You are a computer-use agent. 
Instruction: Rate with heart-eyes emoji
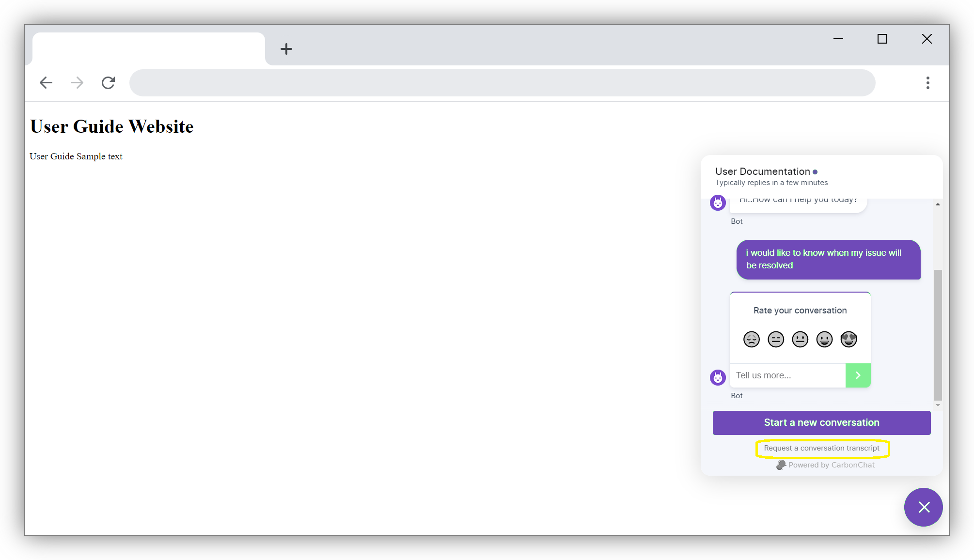pos(848,339)
